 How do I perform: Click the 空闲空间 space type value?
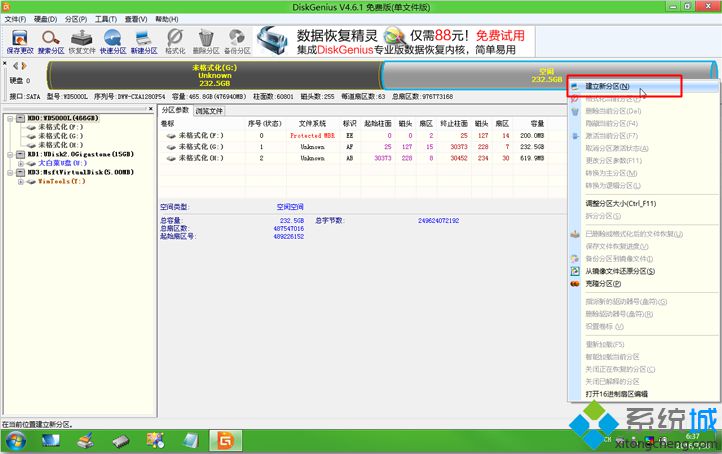290,207
